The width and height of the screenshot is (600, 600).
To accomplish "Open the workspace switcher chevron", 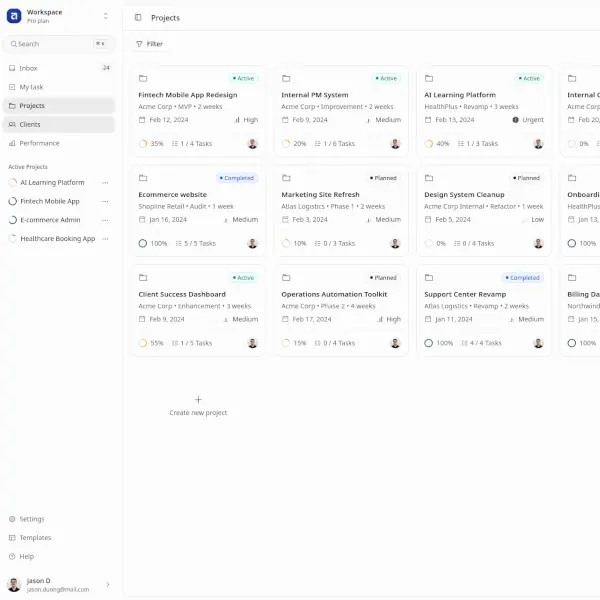I will coord(106,16).
